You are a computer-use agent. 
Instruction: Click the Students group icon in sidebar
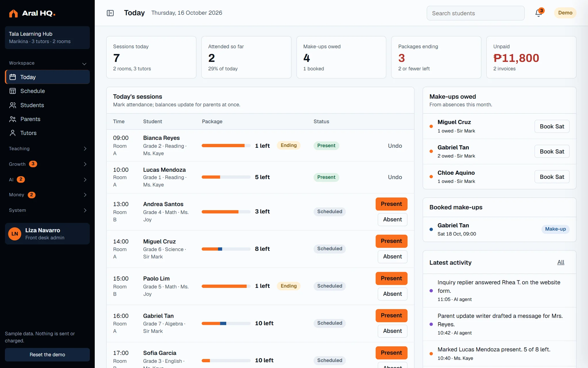coord(13,105)
